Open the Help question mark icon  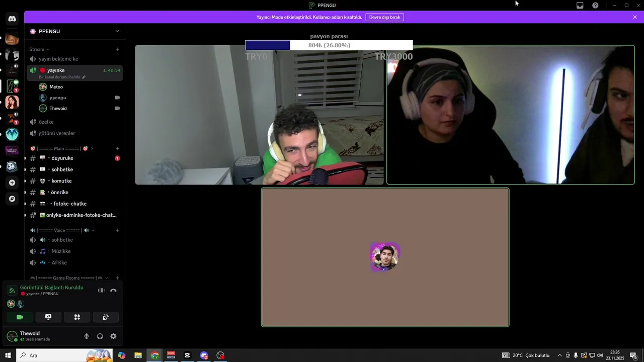tap(595, 5)
